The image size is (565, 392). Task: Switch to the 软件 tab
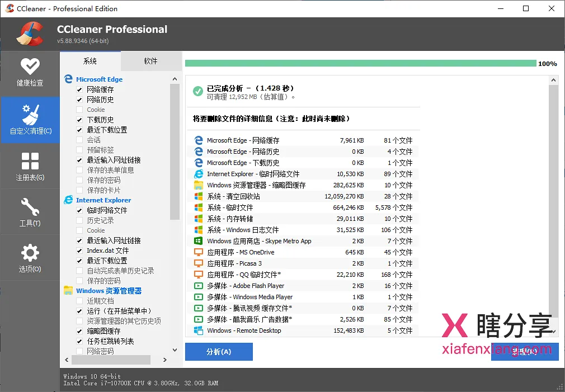(150, 61)
